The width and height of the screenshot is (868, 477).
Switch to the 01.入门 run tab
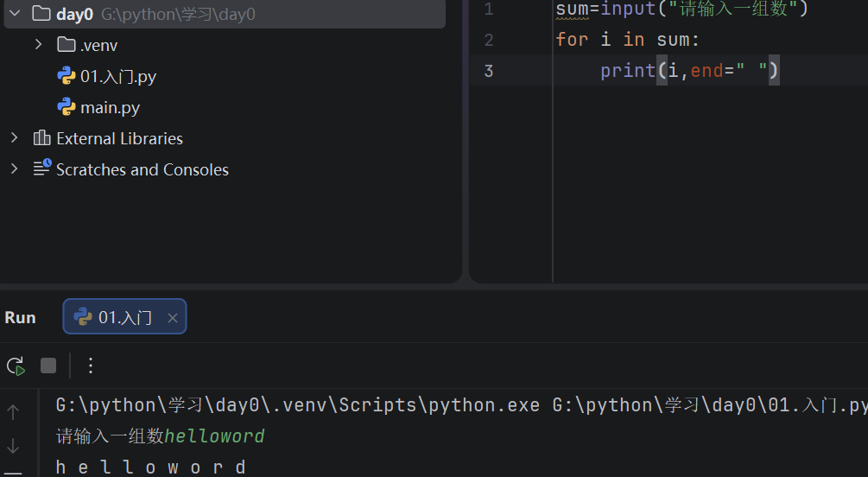pos(124,317)
